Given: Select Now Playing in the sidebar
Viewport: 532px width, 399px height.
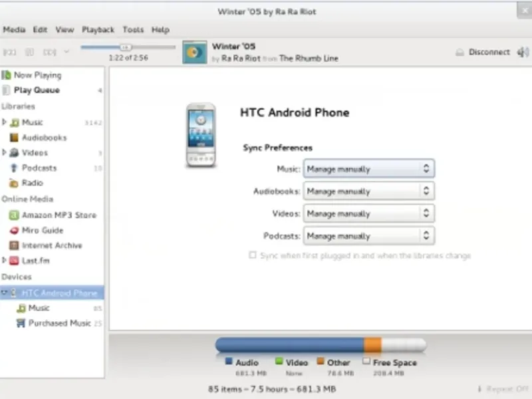Looking at the screenshot, I should [x=52, y=75].
